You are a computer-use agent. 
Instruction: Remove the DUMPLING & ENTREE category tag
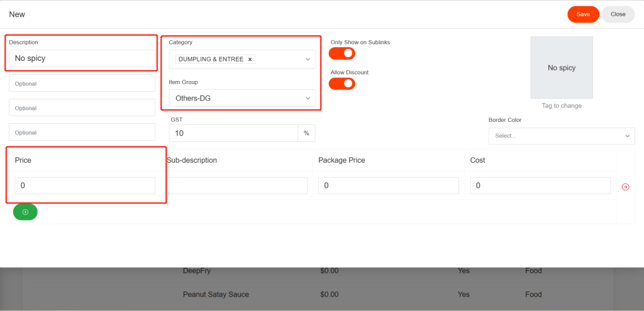(250, 59)
